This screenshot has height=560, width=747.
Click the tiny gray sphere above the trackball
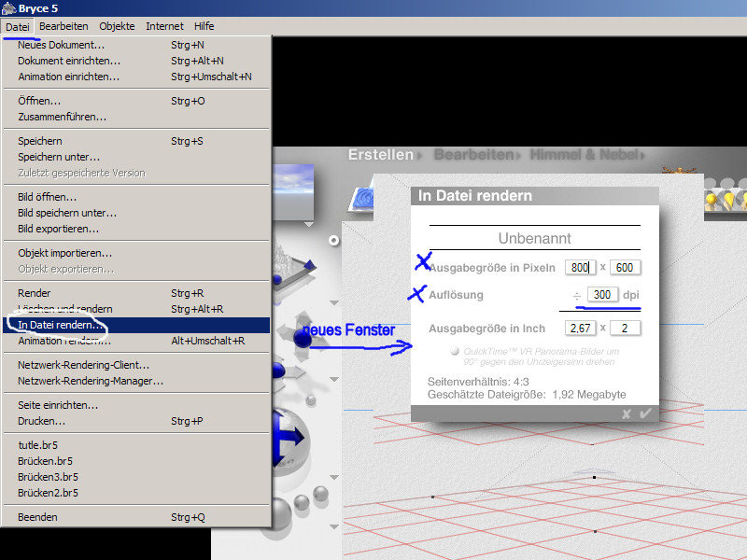pos(311,400)
